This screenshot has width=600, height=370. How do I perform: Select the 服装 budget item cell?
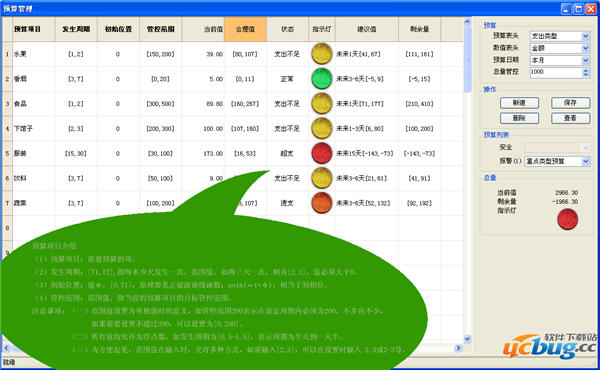(x=34, y=153)
